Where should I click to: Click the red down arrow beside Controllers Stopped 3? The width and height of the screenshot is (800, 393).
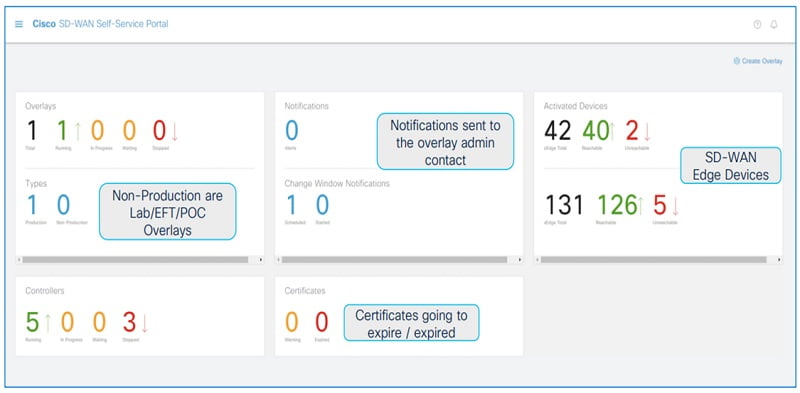point(144,323)
